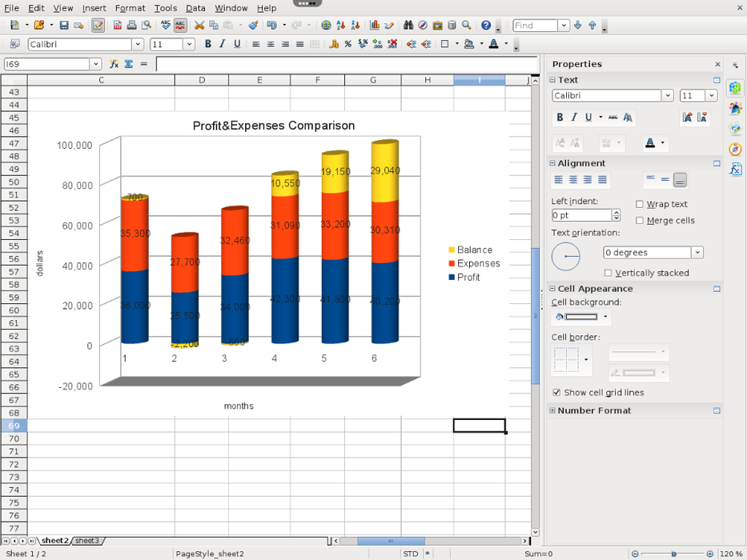This screenshot has height=560, width=747.
Task: Click the Sum icon in formula bar
Action: (128, 64)
